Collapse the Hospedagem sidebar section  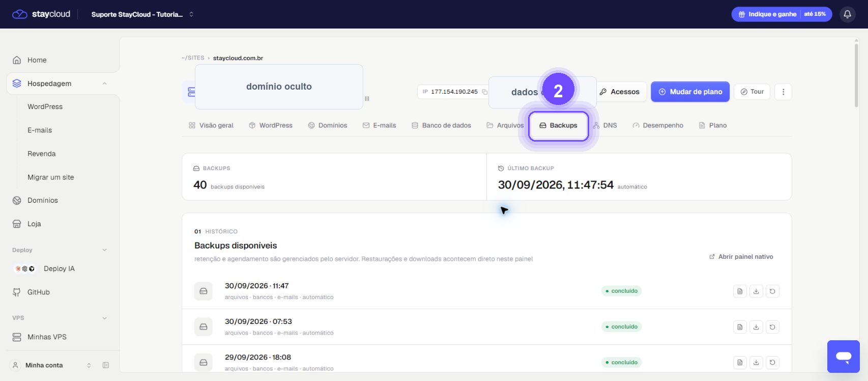coord(104,84)
